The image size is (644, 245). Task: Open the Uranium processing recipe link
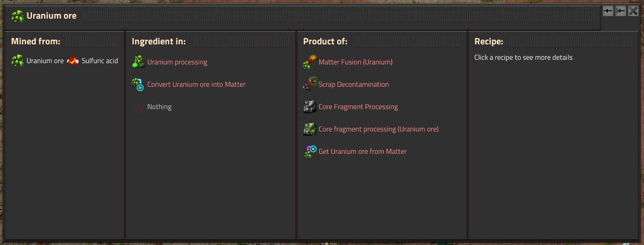tap(177, 62)
